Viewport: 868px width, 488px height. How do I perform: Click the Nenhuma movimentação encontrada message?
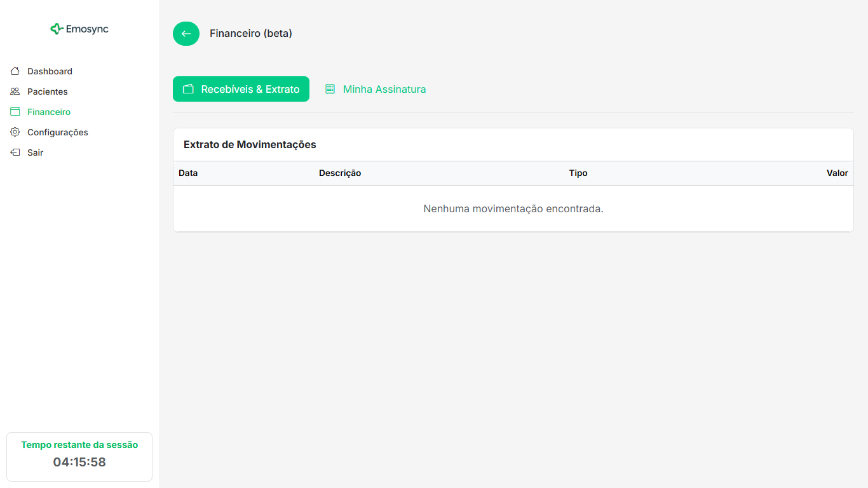point(513,208)
